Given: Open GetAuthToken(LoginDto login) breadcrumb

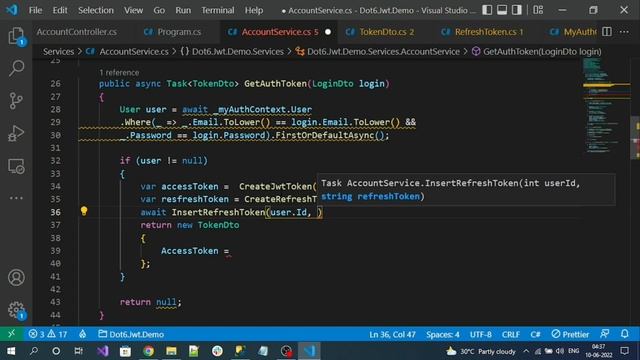Looking at the screenshot, I should coord(542,51).
